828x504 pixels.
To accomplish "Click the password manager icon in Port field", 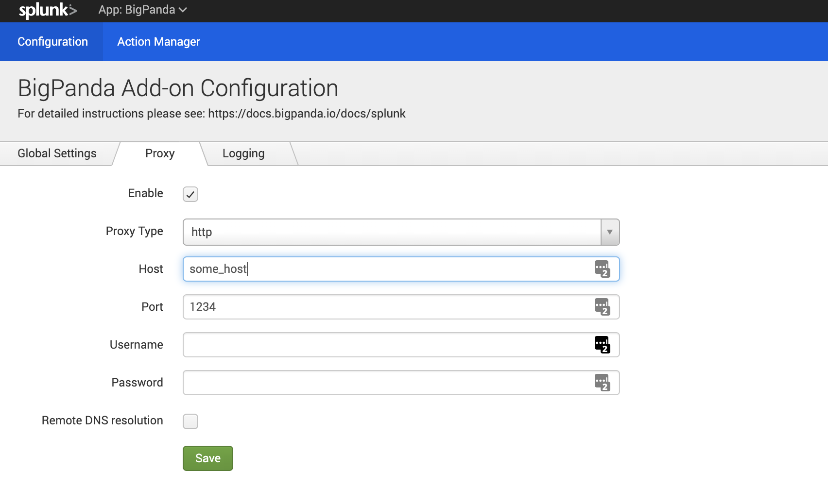I will pos(602,307).
